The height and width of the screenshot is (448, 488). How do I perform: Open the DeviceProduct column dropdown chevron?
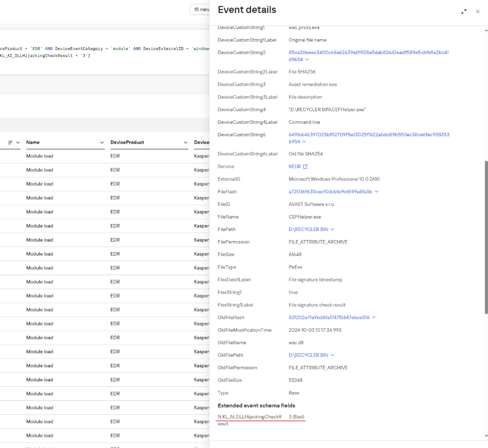coord(186,142)
